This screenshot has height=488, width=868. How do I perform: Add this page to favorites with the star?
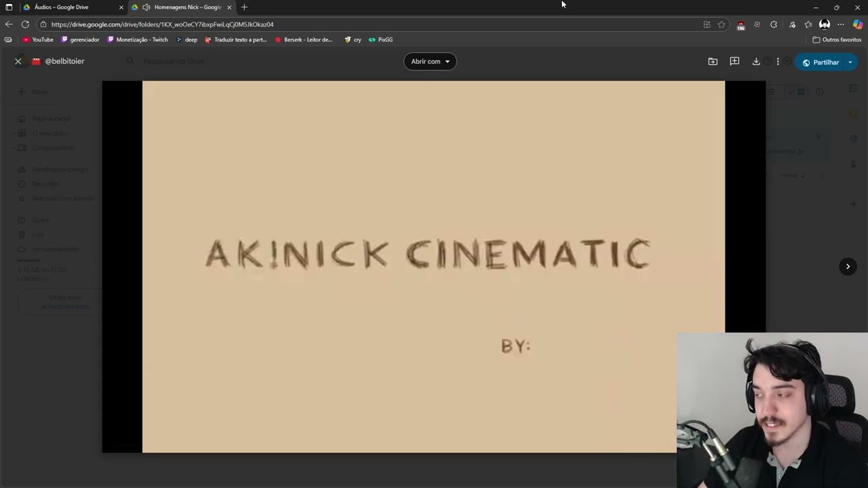(722, 24)
